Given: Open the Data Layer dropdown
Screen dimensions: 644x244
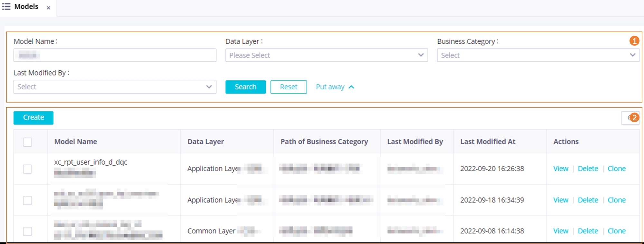Looking at the screenshot, I should (x=327, y=55).
